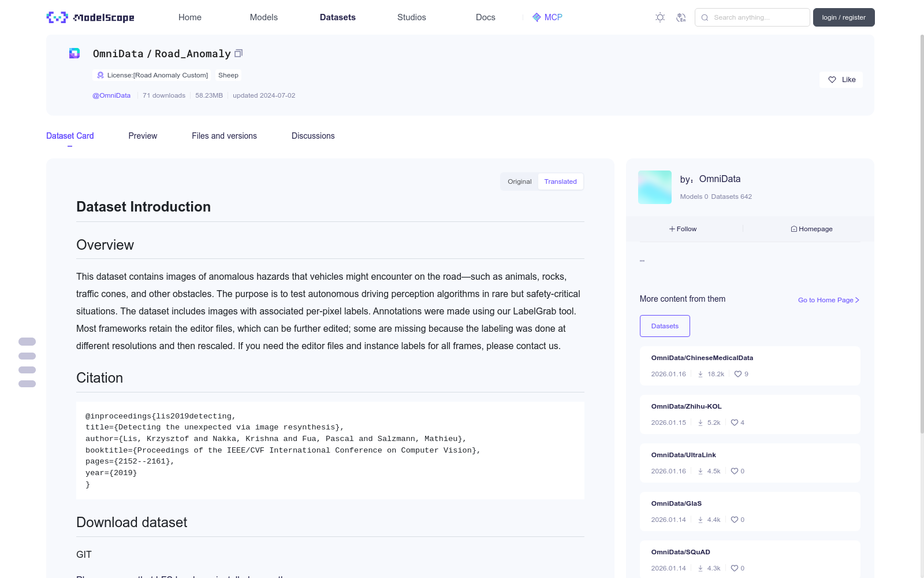This screenshot has height=578, width=924.
Task: Click the download icon on UltraLink card
Action: click(x=701, y=471)
